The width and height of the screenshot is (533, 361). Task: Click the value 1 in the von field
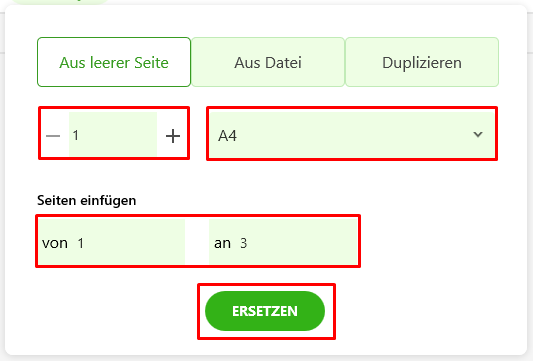pyautogui.click(x=81, y=243)
